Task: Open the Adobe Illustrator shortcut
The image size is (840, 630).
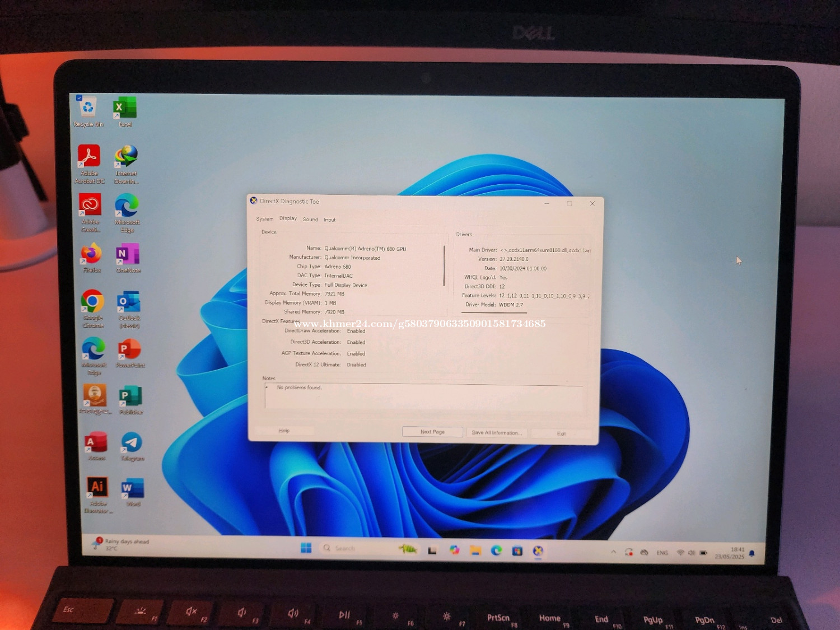Action: tap(98, 495)
